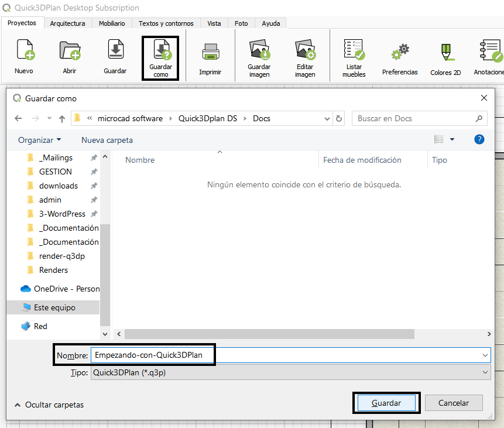Open dialog help question mark
The width and height of the screenshot is (504, 428).
click(x=479, y=139)
